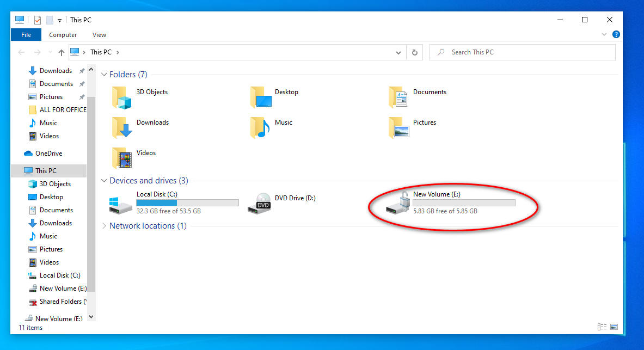The height and width of the screenshot is (350, 644).
Task: Maximize the This PC window
Action: pos(585,20)
